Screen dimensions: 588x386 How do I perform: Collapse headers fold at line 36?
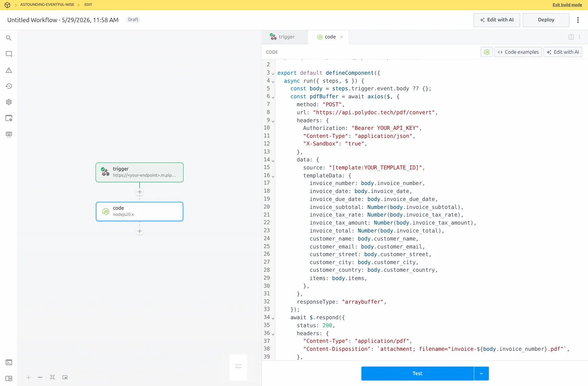point(273,334)
